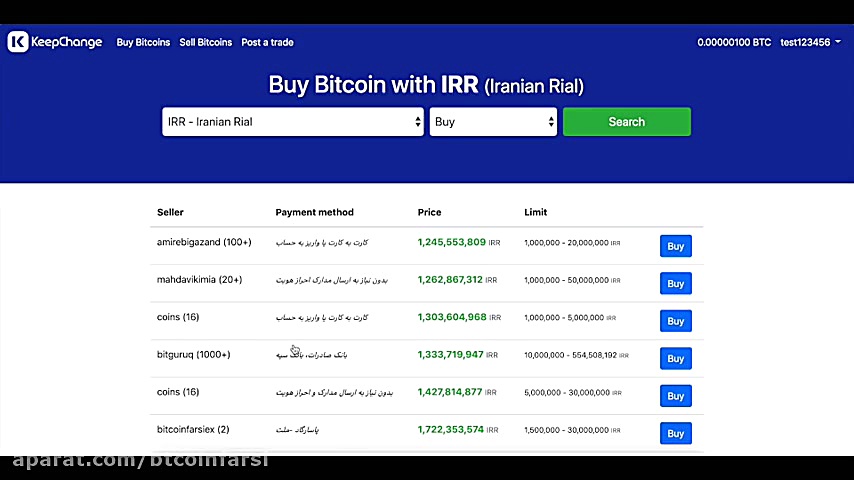Select limit 1,000,000 - 20,000,000 IRR
This screenshot has height=480, width=854.
pyautogui.click(x=572, y=243)
